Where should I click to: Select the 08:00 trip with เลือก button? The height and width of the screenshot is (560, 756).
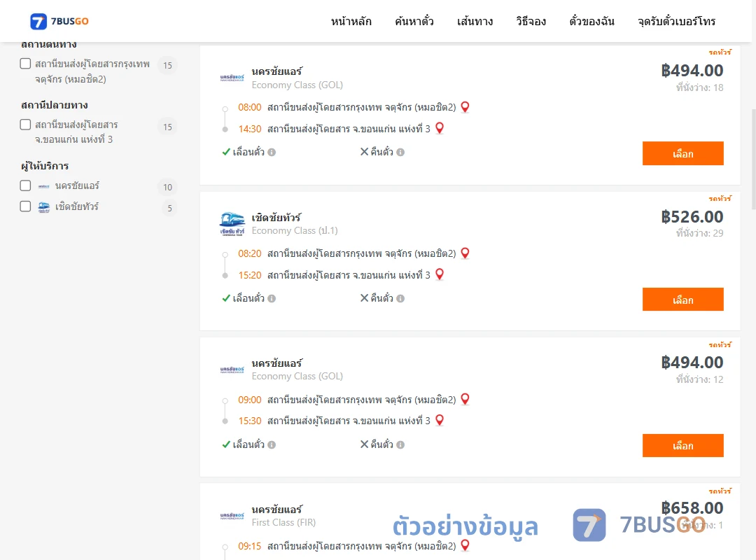[682, 153]
